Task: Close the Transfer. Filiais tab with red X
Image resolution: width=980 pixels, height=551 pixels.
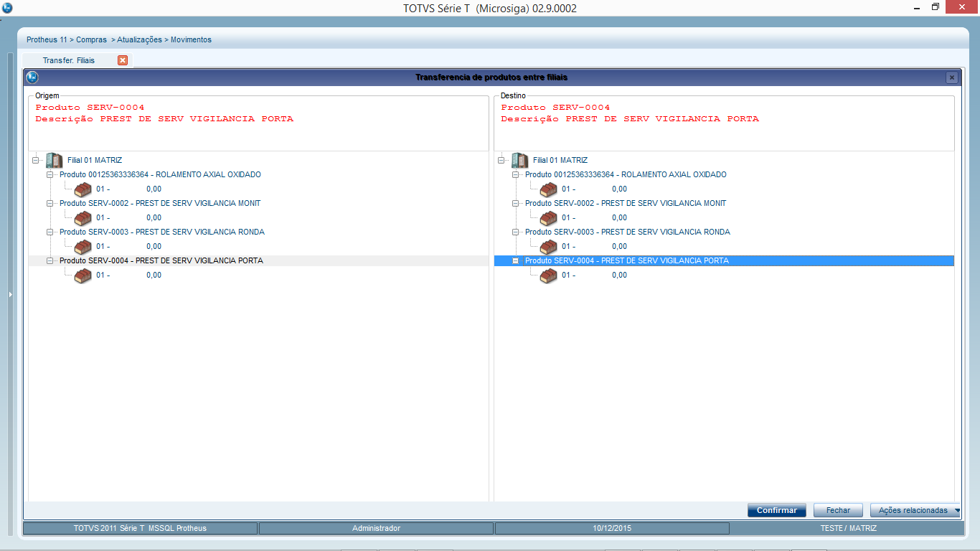Action: [123, 60]
